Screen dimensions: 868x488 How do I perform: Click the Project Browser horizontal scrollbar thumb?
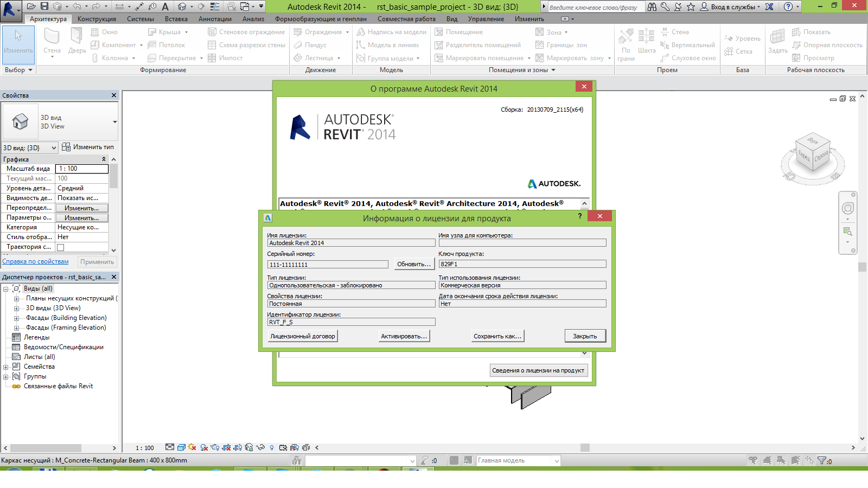(46, 448)
